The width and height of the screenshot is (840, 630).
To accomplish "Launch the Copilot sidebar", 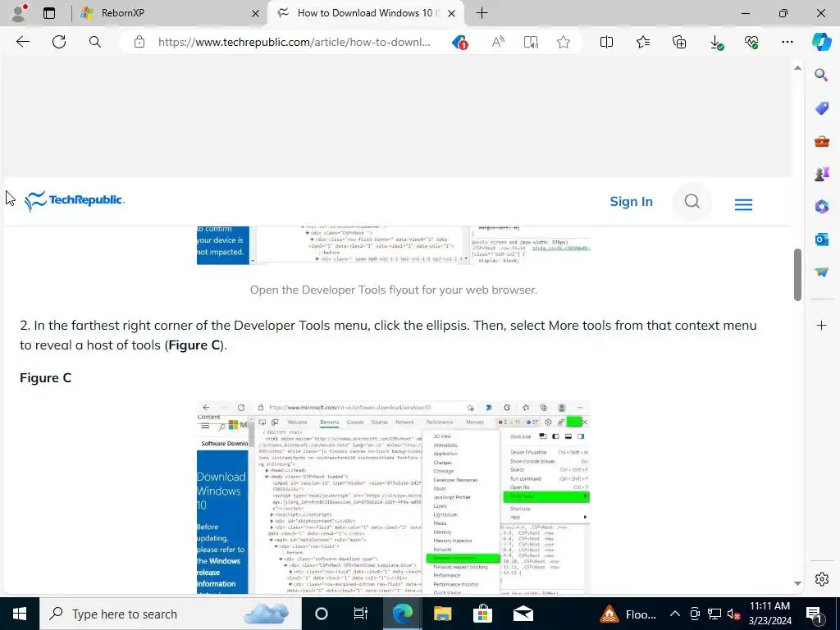I will [821, 42].
